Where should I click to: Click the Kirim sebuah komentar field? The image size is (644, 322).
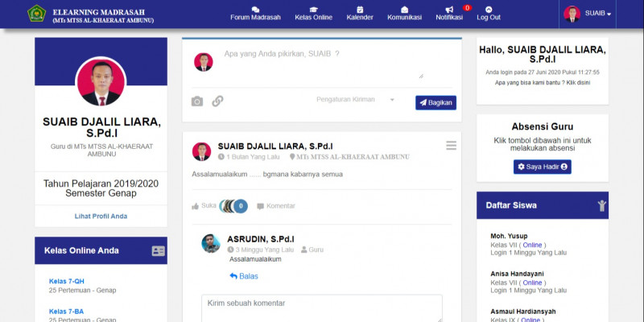coord(321,308)
